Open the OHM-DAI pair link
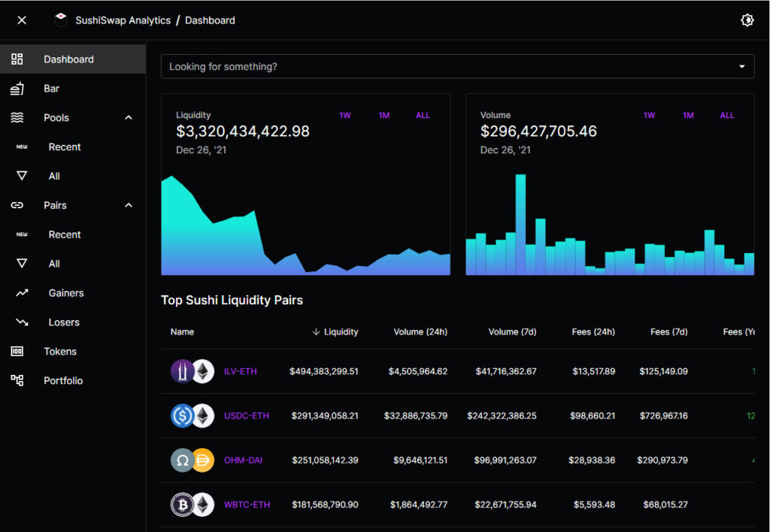This screenshot has width=770, height=532. [243, 461]
